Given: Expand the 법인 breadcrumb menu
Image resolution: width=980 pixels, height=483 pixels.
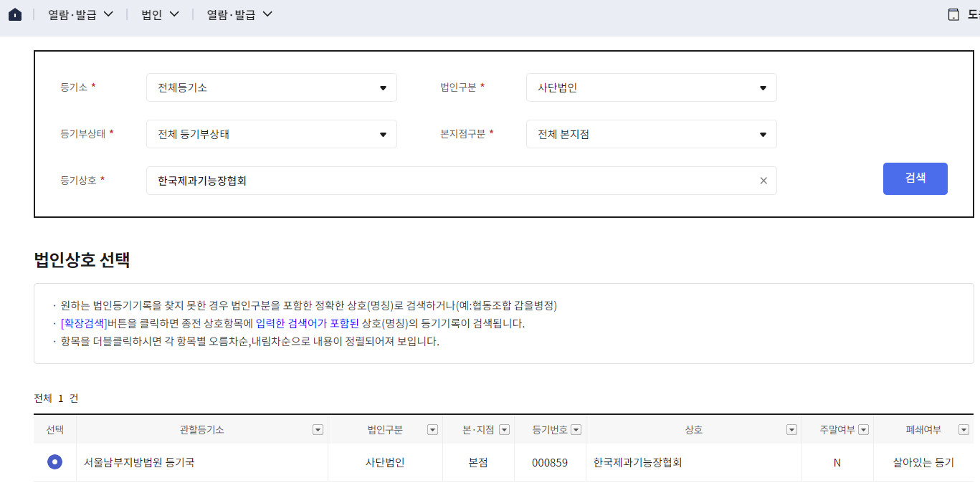Looking at the screenshot, I should (x=160, y=14).
